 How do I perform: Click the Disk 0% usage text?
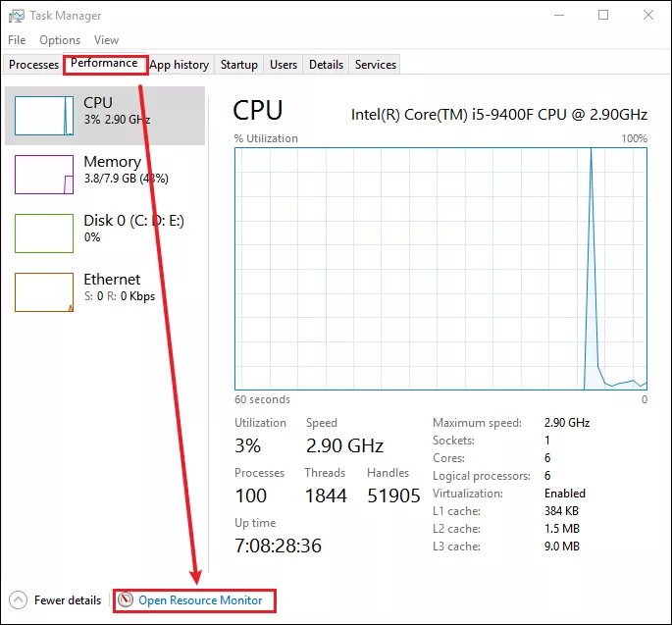point(92,237)
